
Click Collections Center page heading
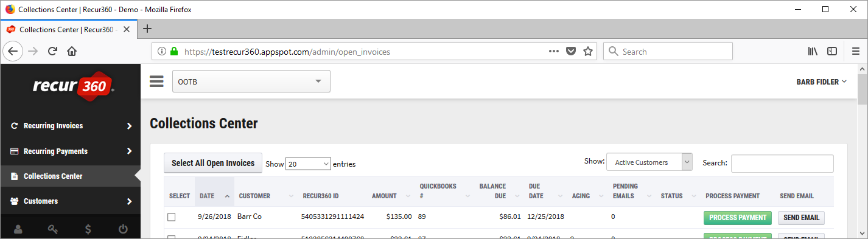pyautogui.click(x=204, y=123)
